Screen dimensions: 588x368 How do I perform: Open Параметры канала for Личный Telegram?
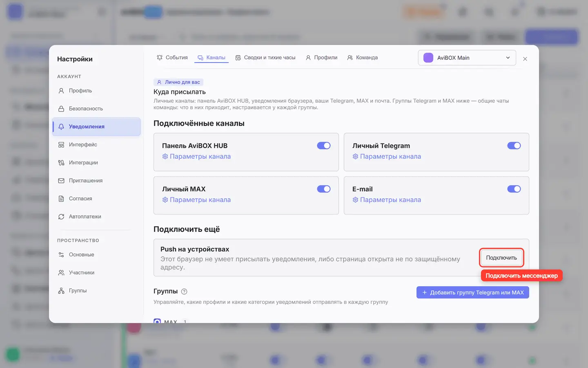point(387,157)
